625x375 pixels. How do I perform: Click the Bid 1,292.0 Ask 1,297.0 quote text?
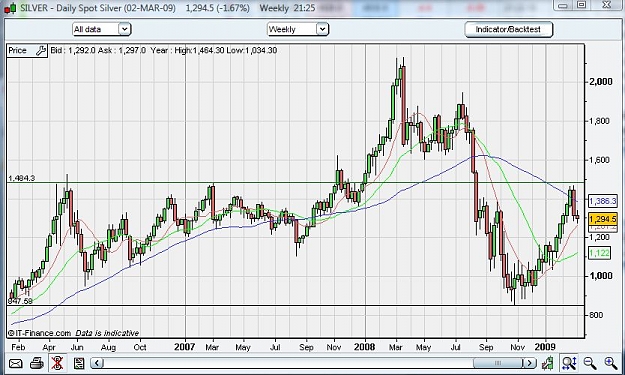point(98,50)
